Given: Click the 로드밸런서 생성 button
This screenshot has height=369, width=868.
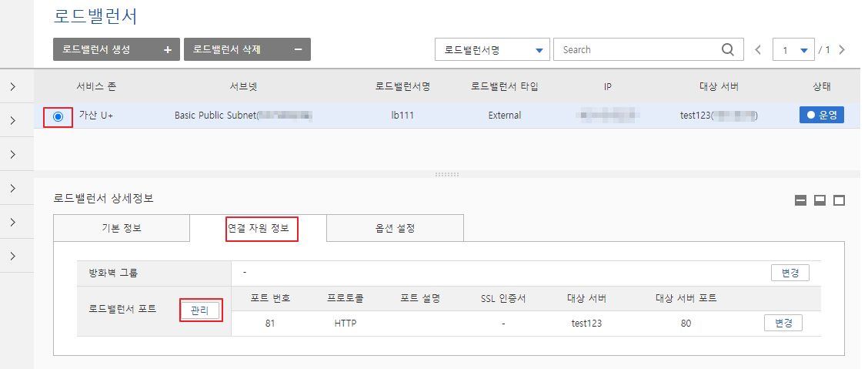Looking at the screenshot, I should coord(116,49).
